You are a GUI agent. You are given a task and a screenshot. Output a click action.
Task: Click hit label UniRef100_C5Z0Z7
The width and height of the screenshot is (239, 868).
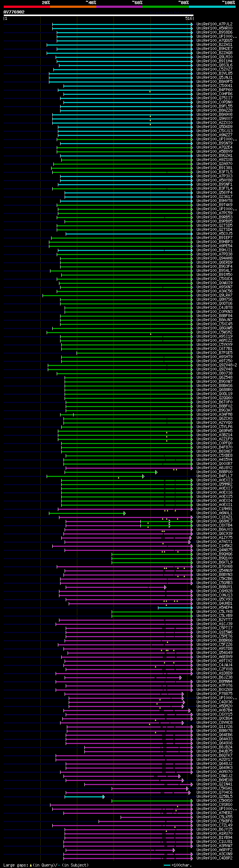point(214,69)
